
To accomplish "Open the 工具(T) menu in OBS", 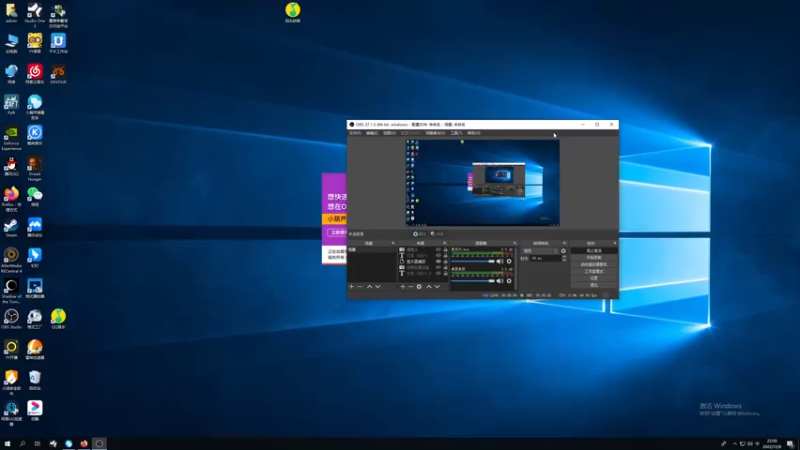I will click(x=456, y=133).
